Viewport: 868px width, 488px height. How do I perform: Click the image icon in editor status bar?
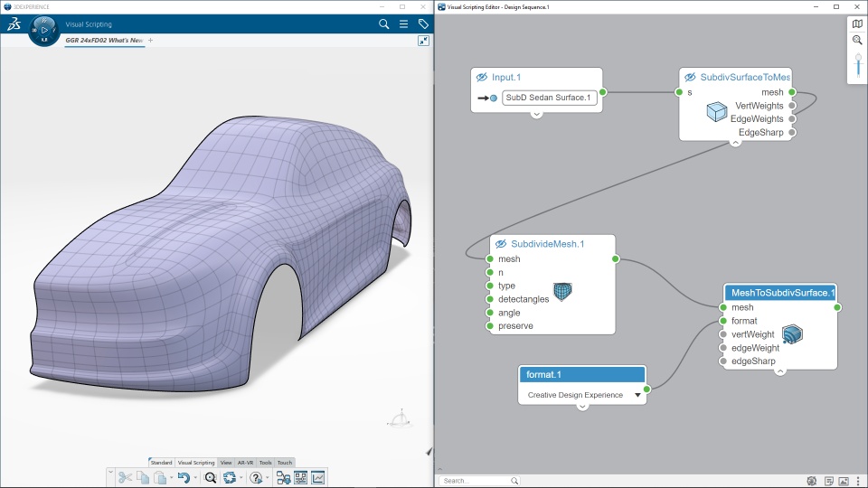844,481
